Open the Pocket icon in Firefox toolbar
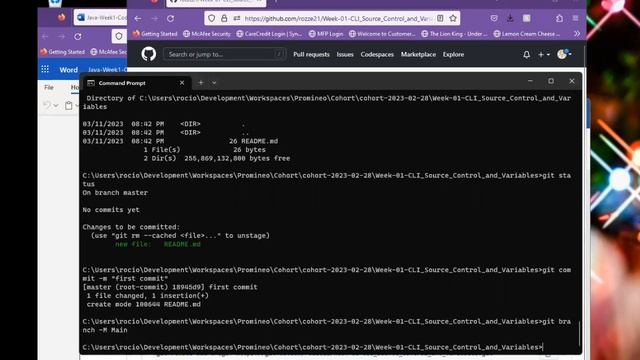640x360 pixels. point(494,18)
